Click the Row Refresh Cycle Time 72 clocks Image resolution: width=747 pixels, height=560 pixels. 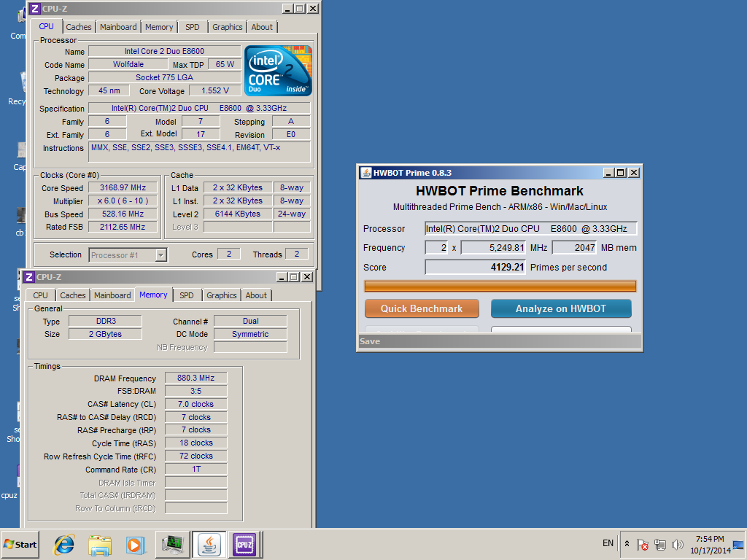tap(196, 456)
